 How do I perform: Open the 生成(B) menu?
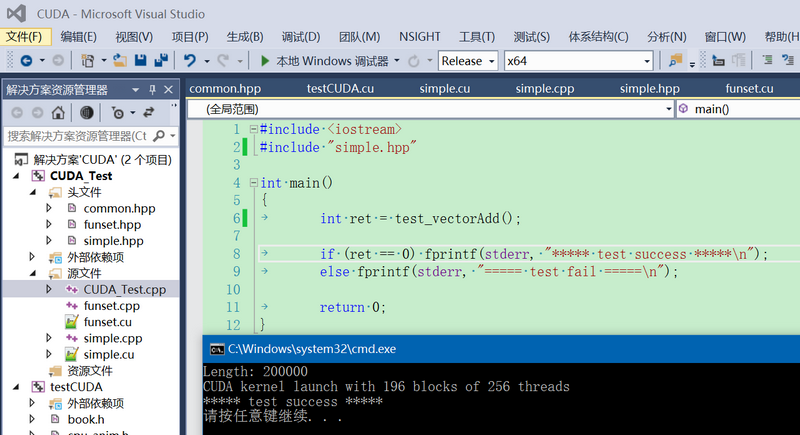point(245,37)
